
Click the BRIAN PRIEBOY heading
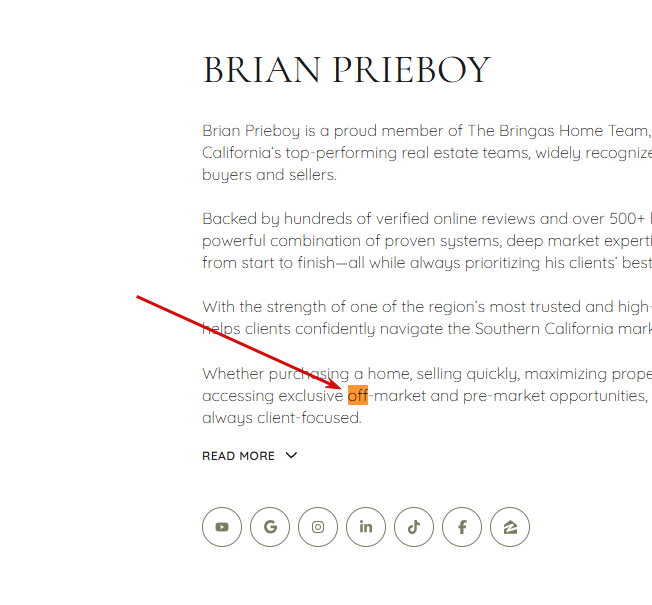(346, 69)
